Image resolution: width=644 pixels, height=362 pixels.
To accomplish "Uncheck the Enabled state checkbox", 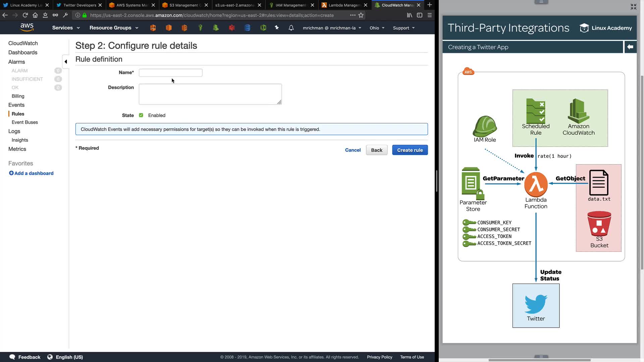I will 141,115.
